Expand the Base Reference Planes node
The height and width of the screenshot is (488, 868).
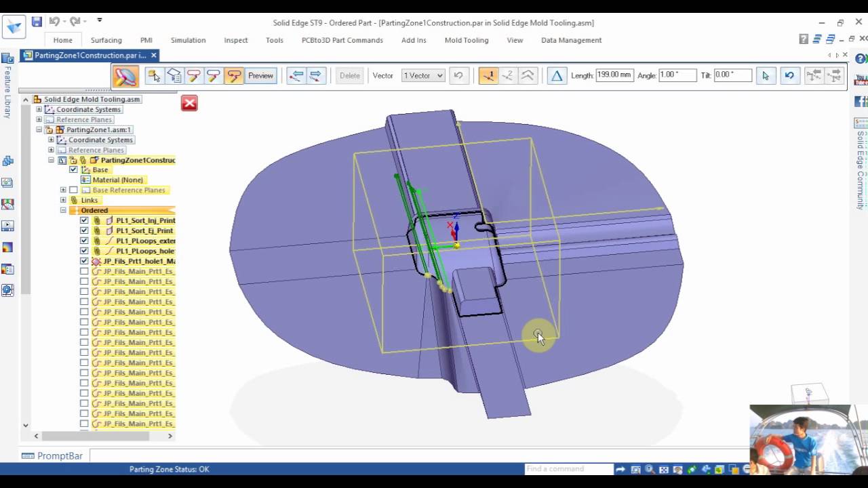click(x=63, y=190)
